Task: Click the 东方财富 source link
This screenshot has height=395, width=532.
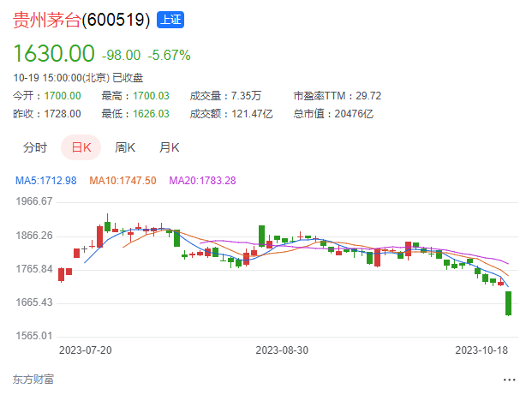Action: tap(33, 380)
